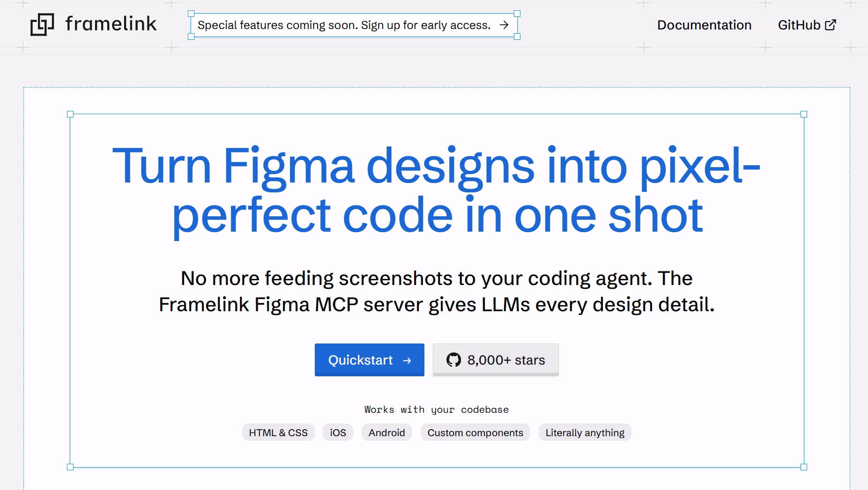Click the "No more feeding screenshots" paragraph
The image size is (868, 490).
[x=437, y=291]
